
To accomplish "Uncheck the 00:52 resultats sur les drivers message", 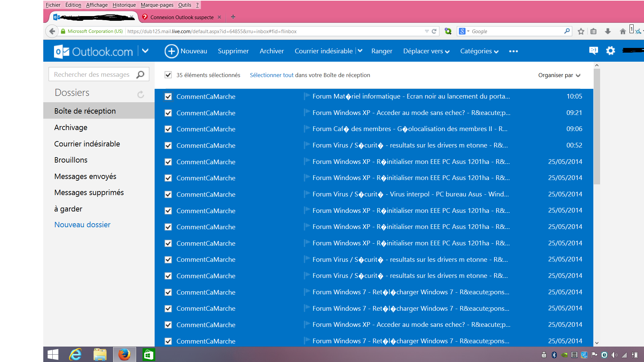I will pos(168,145).
